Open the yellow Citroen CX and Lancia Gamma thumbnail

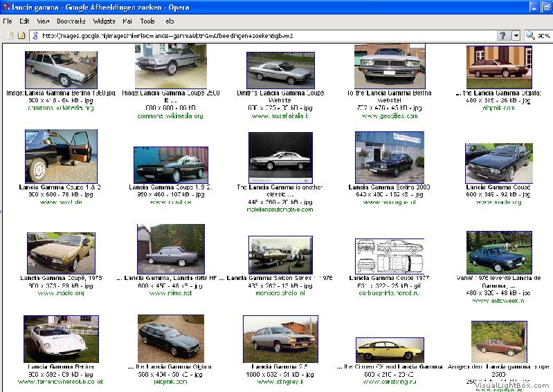[x=390, y=350]
